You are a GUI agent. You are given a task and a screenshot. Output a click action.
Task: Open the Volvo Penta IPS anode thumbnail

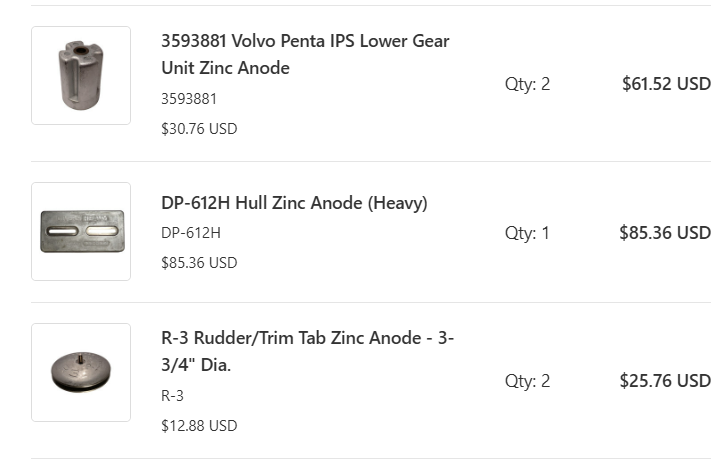pyautogui.click(x=81, y=75)
